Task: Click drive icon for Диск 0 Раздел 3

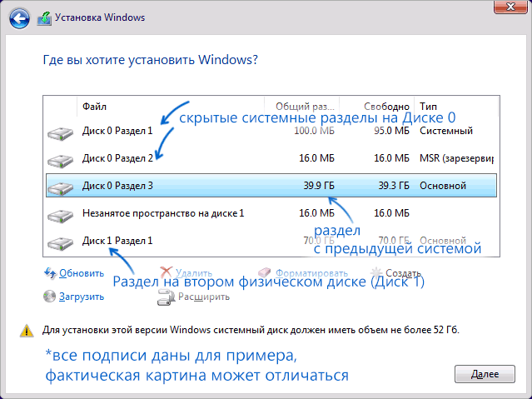Action: click(61, 188)
